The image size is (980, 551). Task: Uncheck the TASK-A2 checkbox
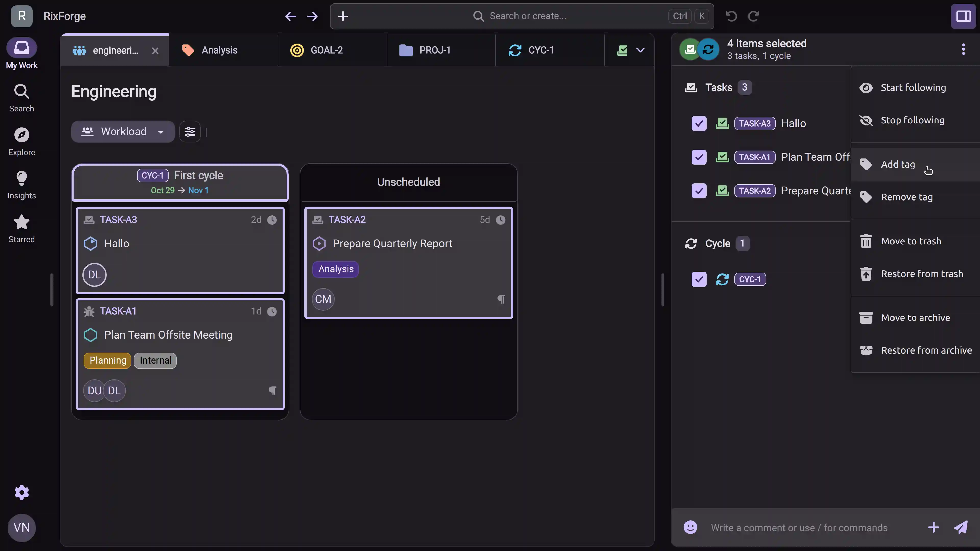(699, 191)
